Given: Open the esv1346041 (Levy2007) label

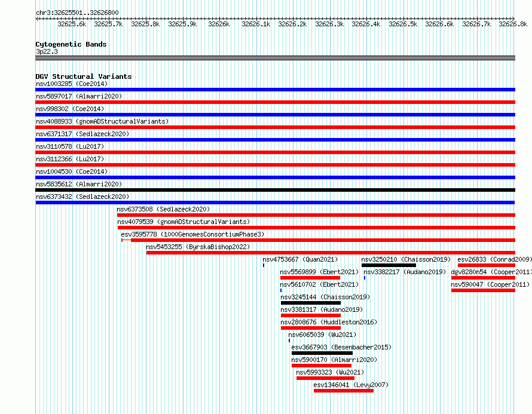Looking at the screenshot, I should tap(351, 385).
